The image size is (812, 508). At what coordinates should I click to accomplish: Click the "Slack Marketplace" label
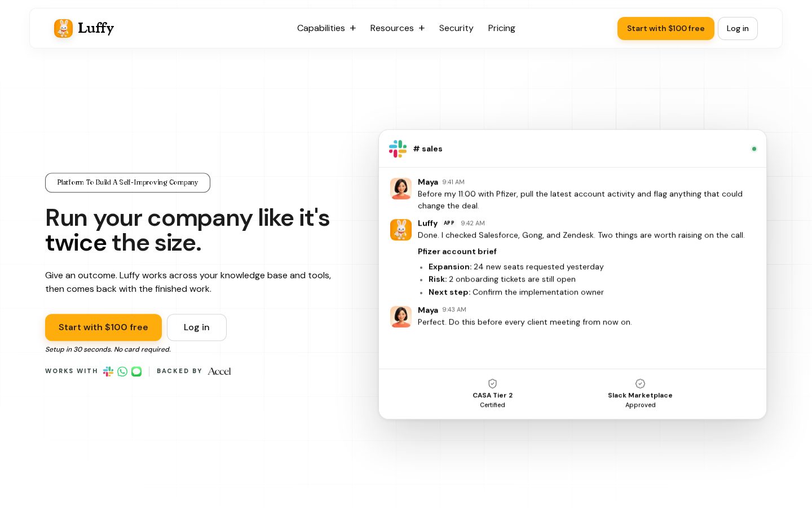pos(640,396)
